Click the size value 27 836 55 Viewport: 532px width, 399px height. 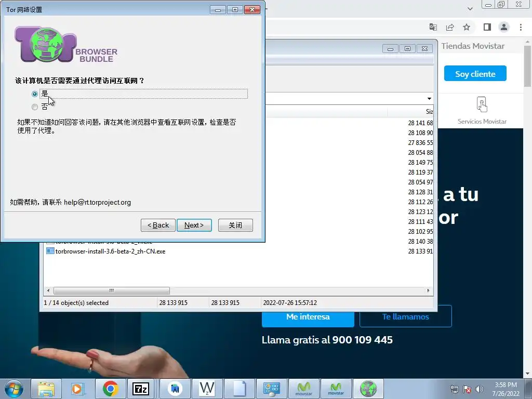(420, 143)
